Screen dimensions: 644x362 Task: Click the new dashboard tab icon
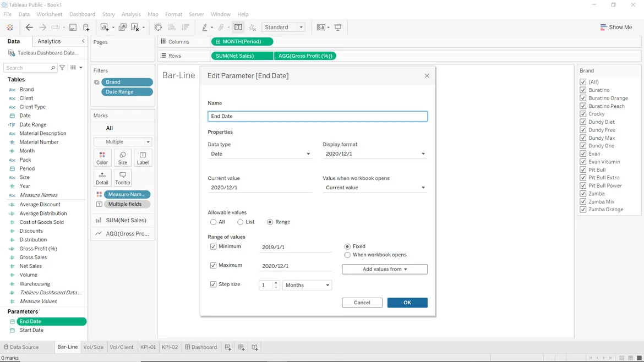point(241,348)
